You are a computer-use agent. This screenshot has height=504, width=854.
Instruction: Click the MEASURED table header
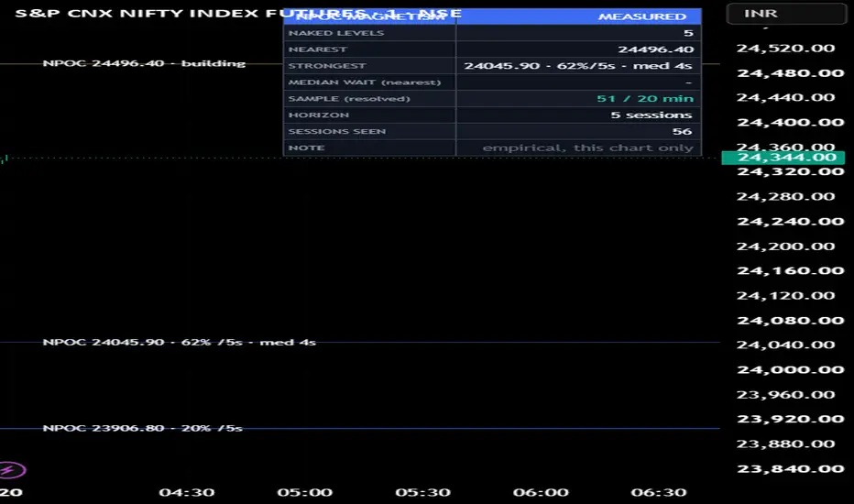tap(642, 16)
